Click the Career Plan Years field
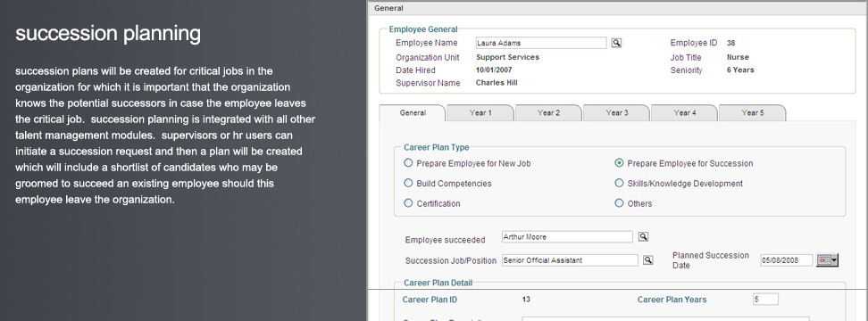This screenshot has height=321, width=868. [x=765, y=300]
